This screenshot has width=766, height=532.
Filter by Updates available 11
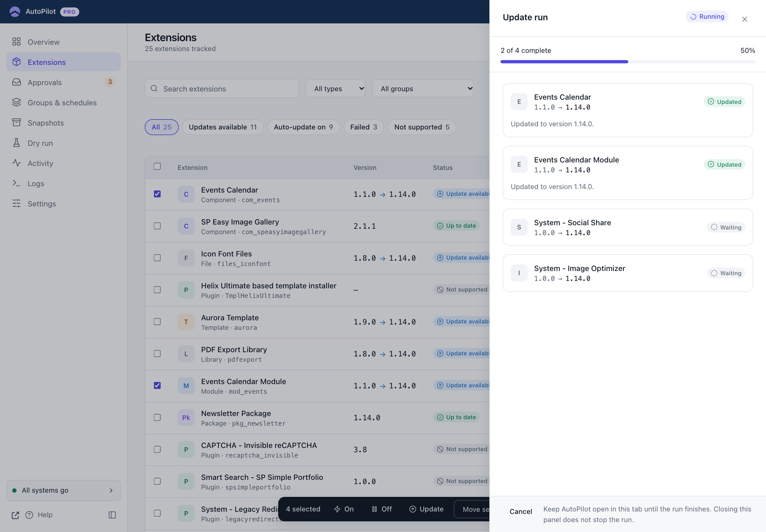(223, 127)
